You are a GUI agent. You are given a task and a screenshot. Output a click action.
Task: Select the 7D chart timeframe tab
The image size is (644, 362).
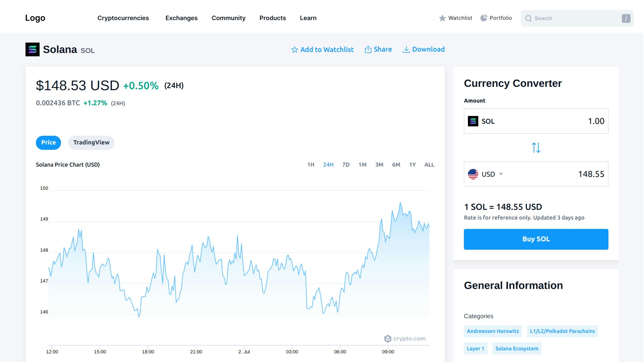(345, 165)
